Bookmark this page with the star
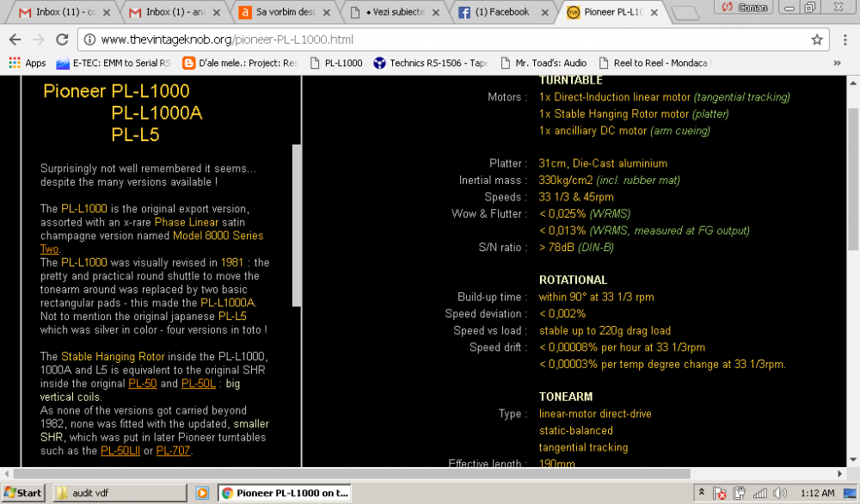 click(817, 40)
